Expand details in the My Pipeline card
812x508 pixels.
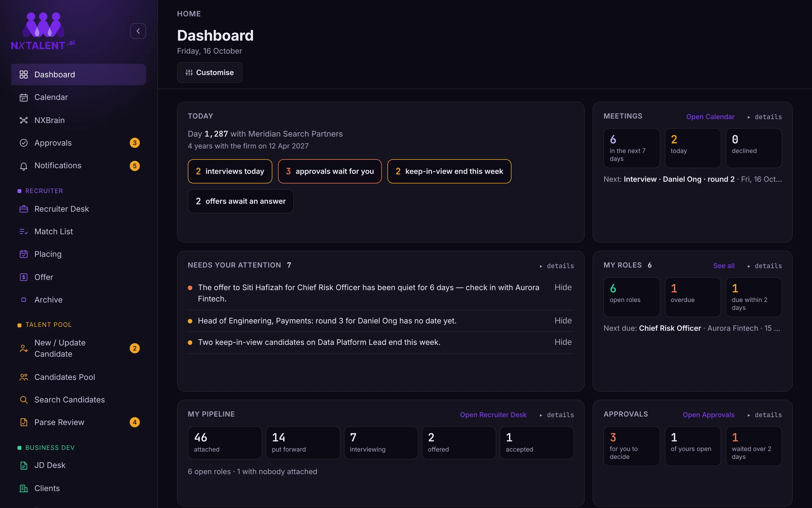(x=557, y=415)
